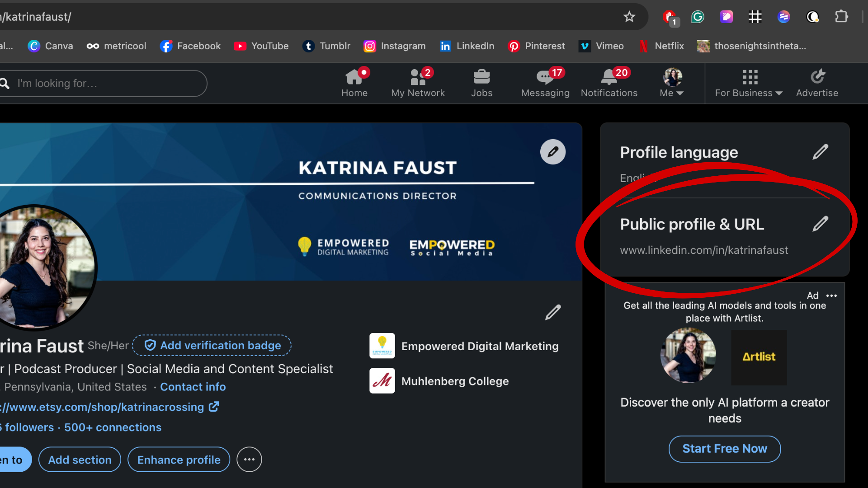Open the My Network icon
868x488 pixels.
(418, 78)
